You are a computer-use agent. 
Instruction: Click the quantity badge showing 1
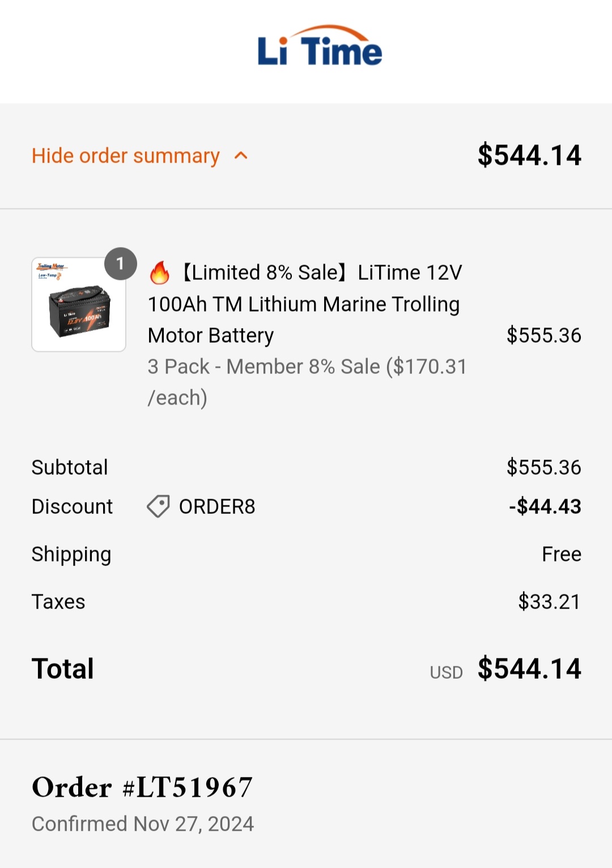pyautogui.click(x=120, y=263)
